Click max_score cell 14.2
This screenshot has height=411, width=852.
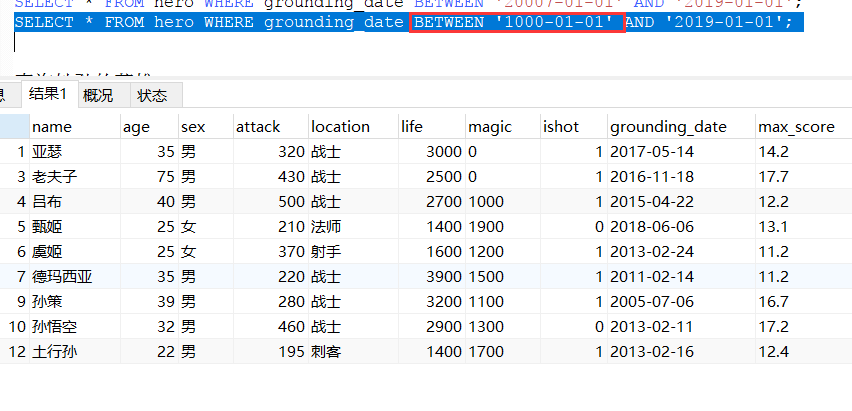[x=804, y=152]
